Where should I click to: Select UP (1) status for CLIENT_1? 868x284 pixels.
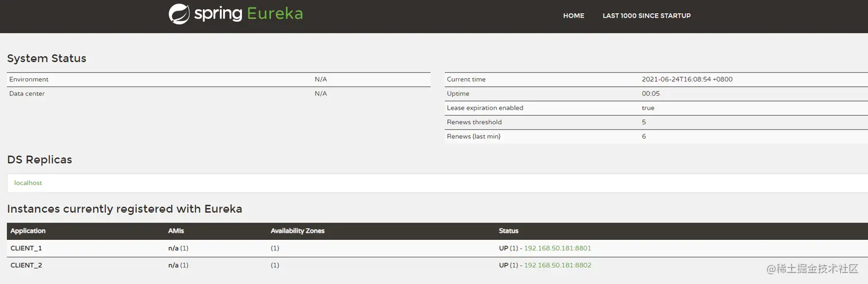[509, 248]
